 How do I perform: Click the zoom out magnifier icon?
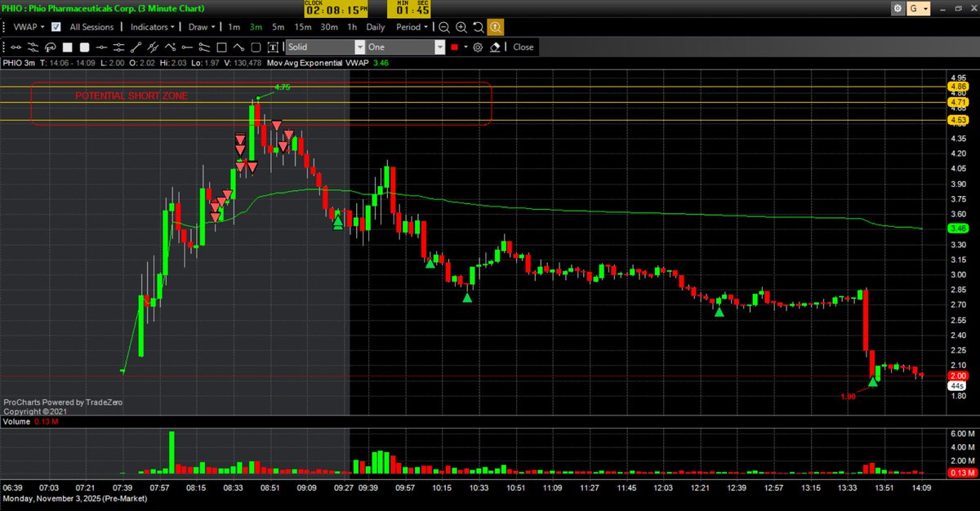point(442,27)
